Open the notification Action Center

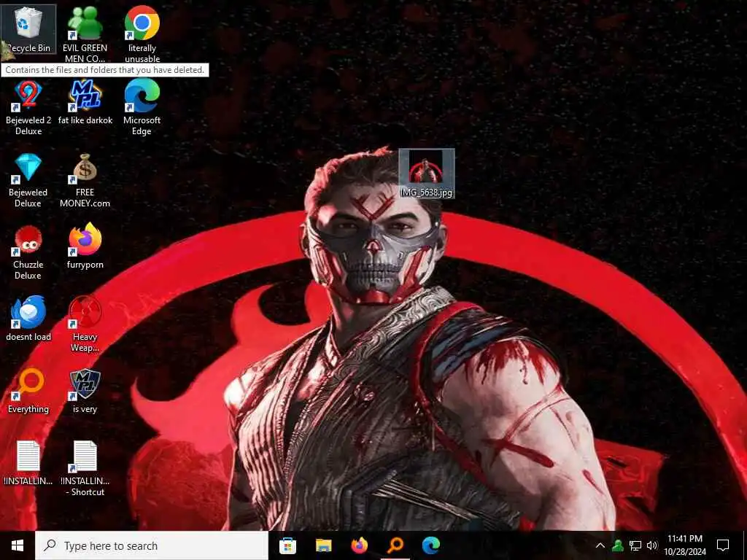723,545
